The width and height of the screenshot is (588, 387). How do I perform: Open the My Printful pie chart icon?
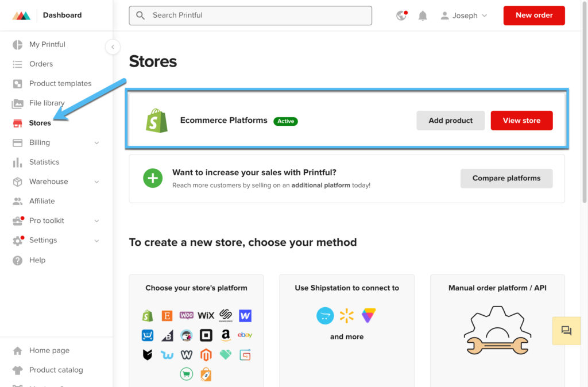[x=18, y=45]
